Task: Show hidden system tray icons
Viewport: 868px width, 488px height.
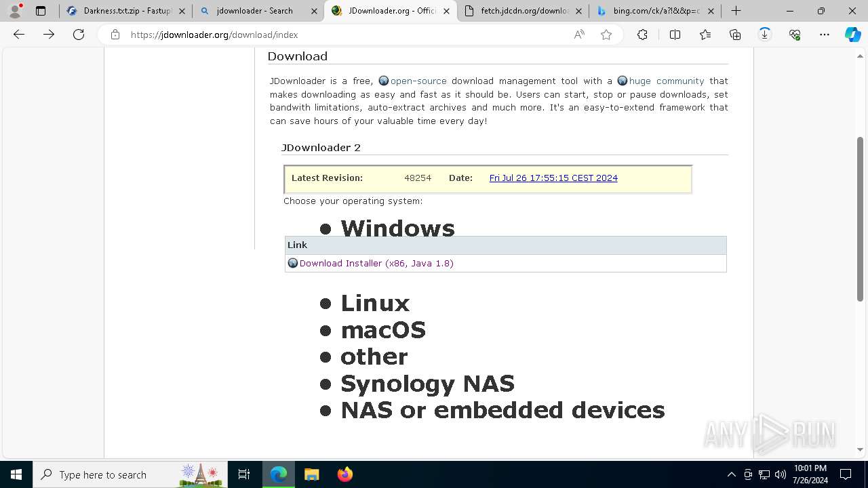Action: (x=731, y=474)
